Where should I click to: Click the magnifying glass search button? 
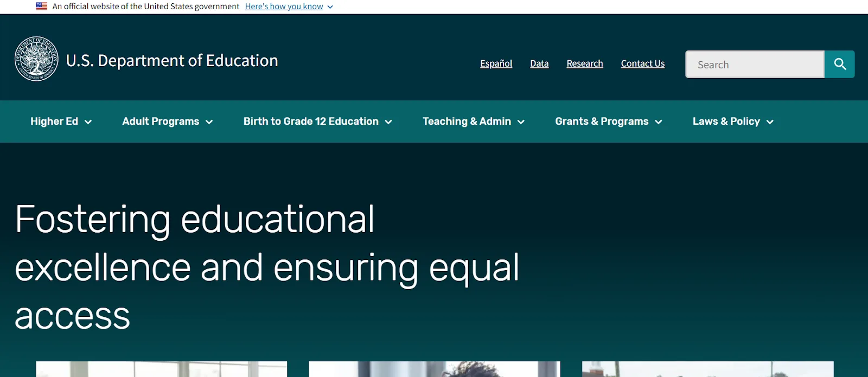point(840,64)
